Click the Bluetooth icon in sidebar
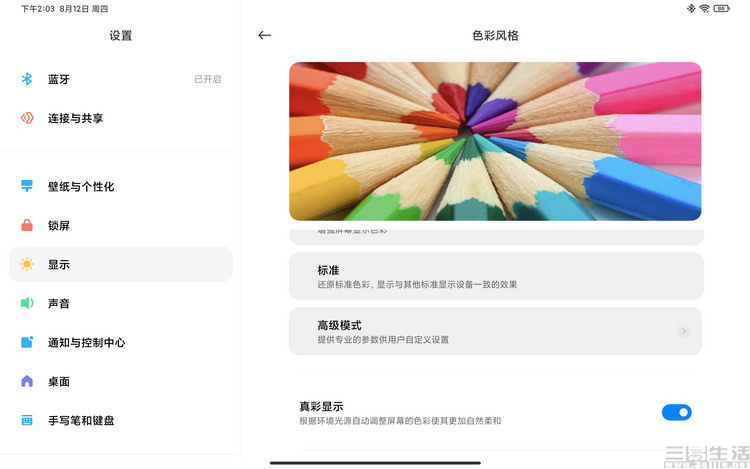The image size is (750, 469). click(28, 79)
